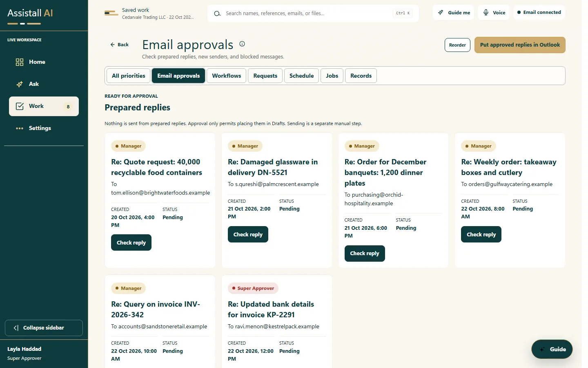
Task: Select the Work checkbox icon in sidebar
Action: 20,106
